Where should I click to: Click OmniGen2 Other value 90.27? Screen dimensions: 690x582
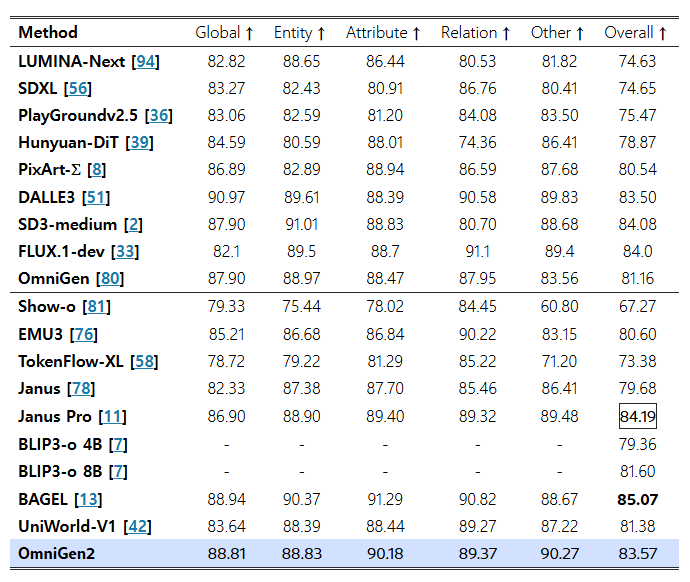tap(559, 553)
